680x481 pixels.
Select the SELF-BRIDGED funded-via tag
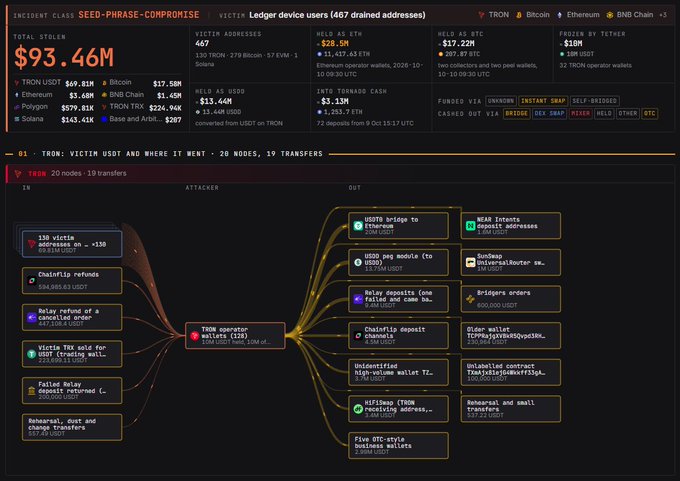595,101
